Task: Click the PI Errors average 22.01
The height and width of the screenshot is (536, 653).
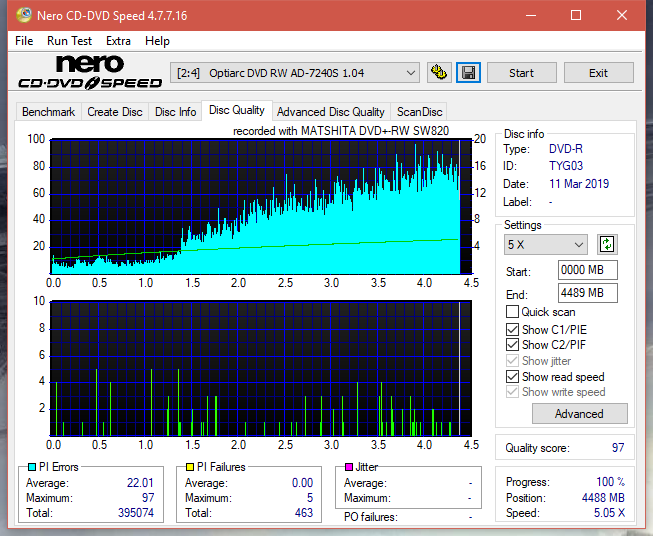Action: [140, 483]
